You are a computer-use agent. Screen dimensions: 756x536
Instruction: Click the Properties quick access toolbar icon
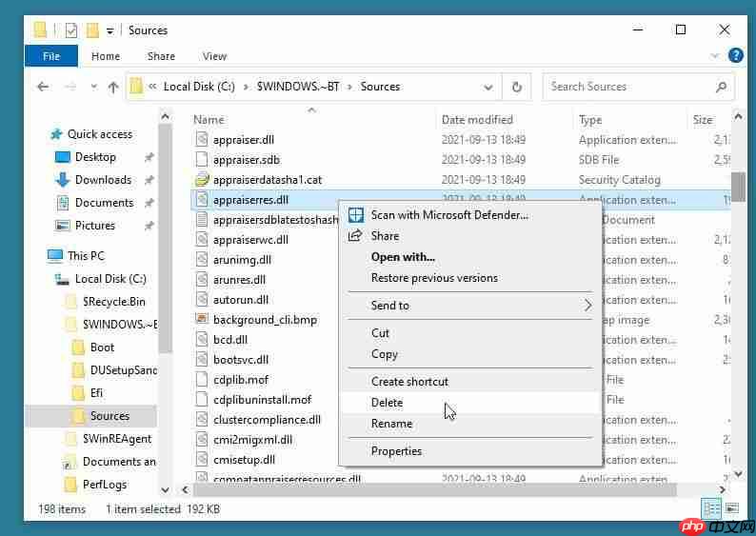[x=71, y=30]
